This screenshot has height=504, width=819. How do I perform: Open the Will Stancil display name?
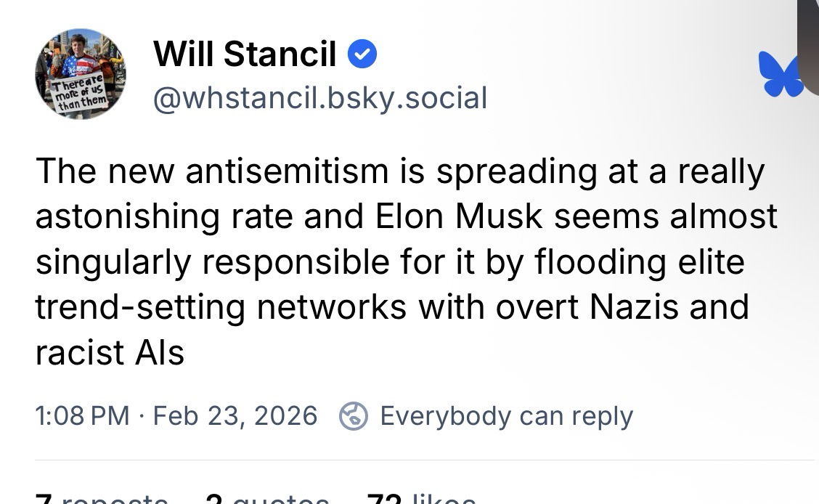tap(245, 54)
